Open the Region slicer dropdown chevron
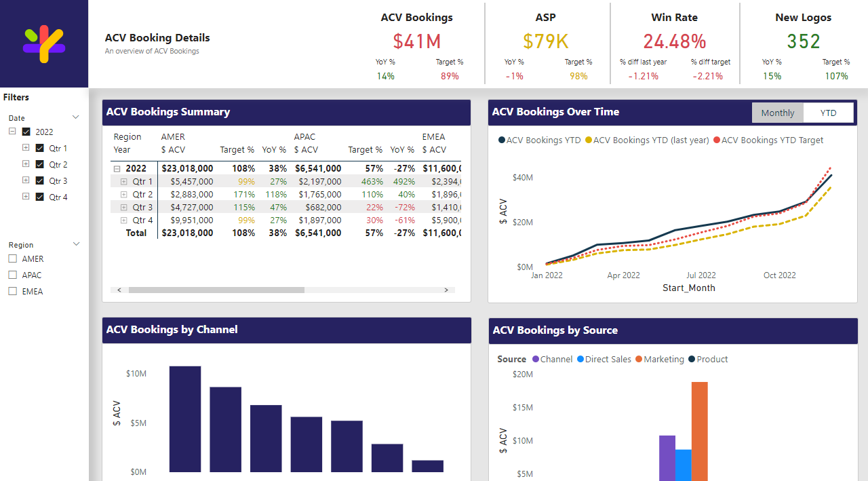Image resolution: width=868 pixels, height=481 pixels. 76,244
